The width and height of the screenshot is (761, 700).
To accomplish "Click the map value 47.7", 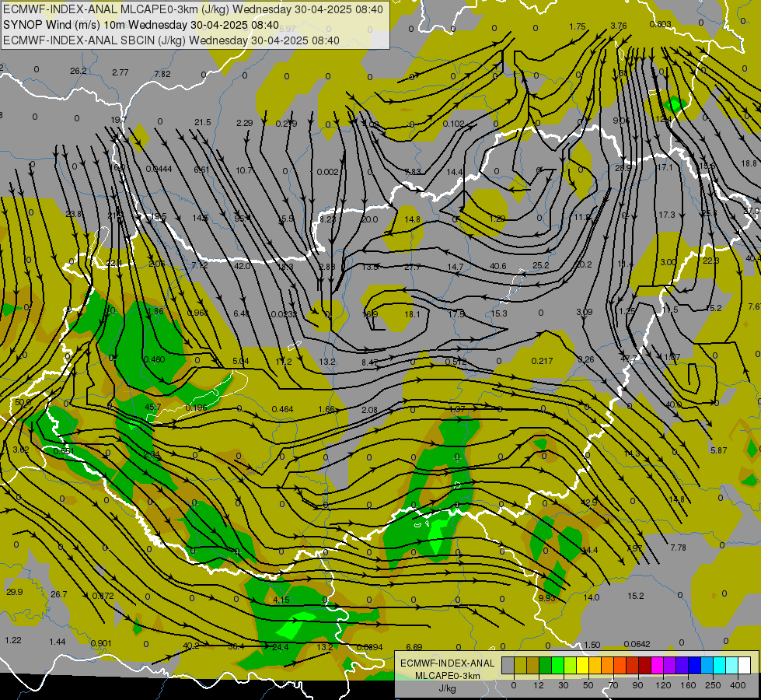I will tap(629, 359).
